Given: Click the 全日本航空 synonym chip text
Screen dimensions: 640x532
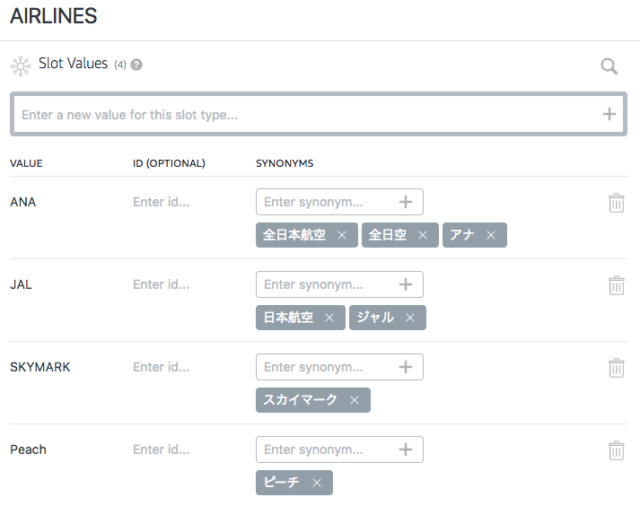Looking at the screenshot, I should (x=294, y=235).
